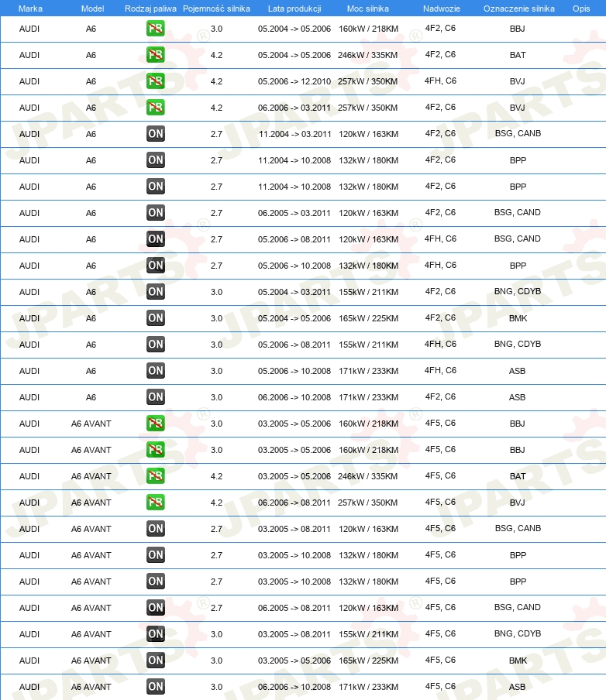
Task: Click BNG, CDYB in the A6 4FH row
Action: 518,345
